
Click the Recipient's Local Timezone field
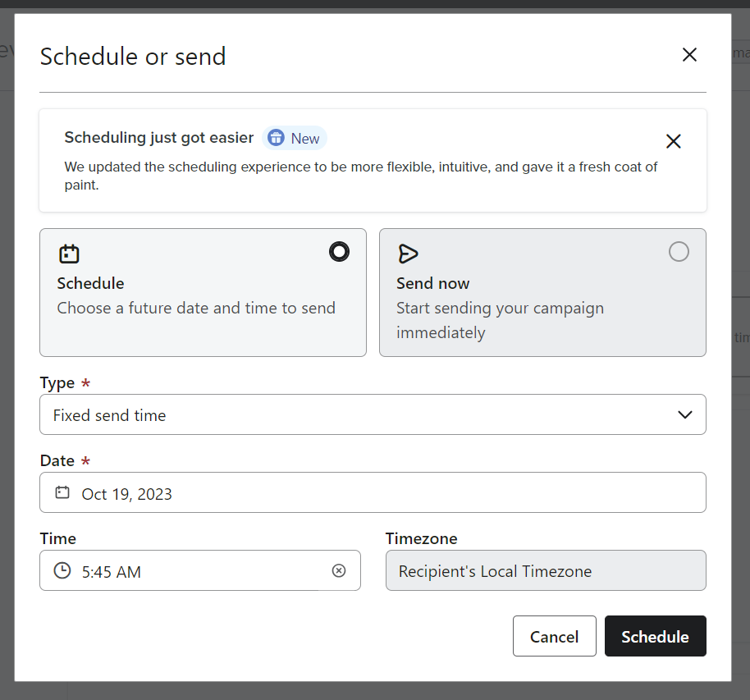pyautogui.click(x=546, y=570)
